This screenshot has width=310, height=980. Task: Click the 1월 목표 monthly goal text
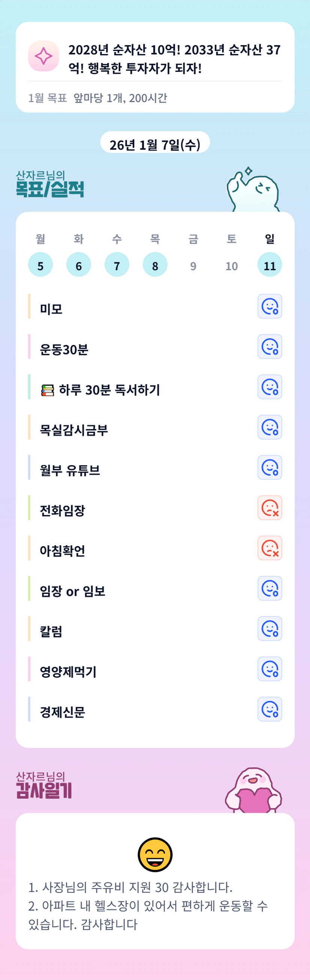click(x=98, y=98)
